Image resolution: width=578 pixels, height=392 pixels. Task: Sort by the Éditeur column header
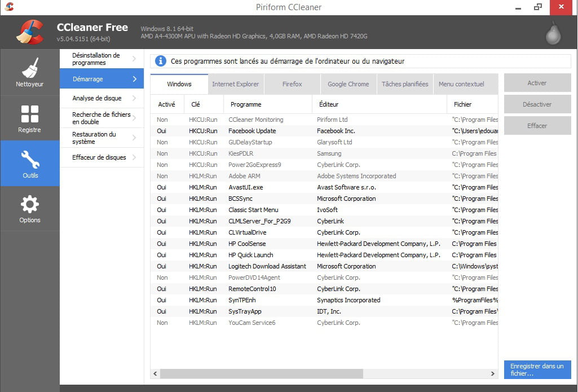(380, 104)
